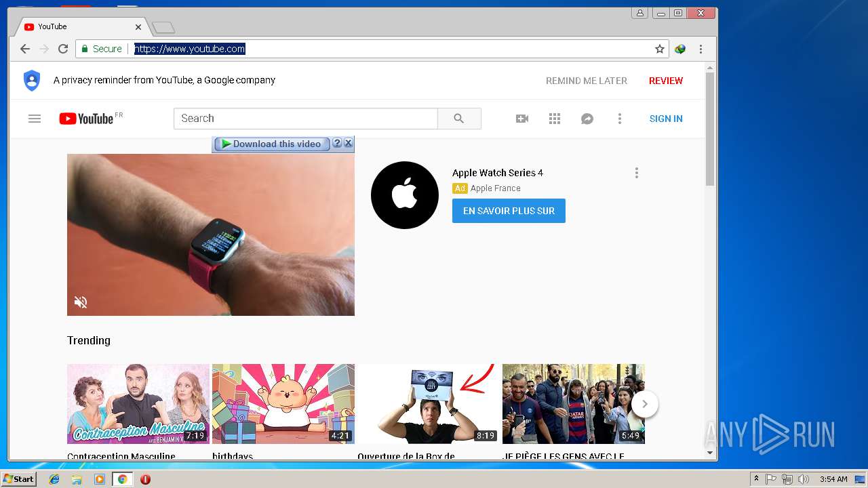Click the red Opera taskbar icon
868x488 pixels.
pyautogui.click(x=145, y=479)
